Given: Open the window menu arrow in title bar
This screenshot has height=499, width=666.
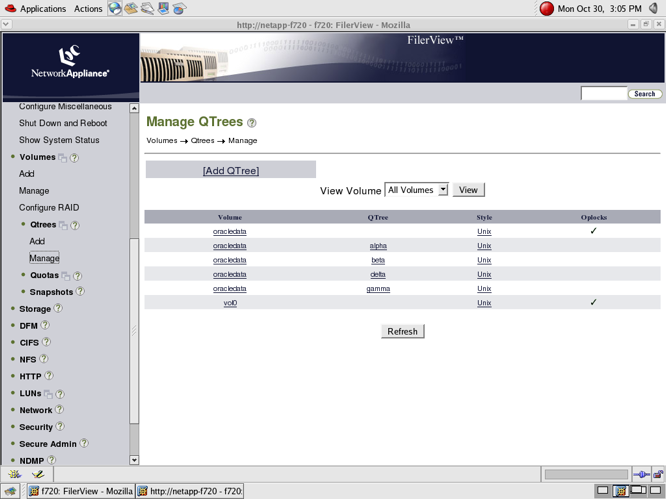Looking at the screenshot, I should point(6,25).
